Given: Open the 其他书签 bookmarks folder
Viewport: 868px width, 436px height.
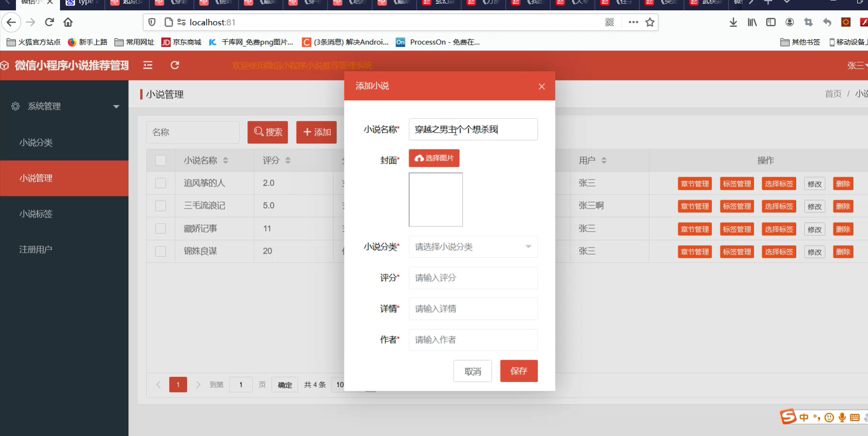Looking at the screenshot, I should tap(801, 42).
